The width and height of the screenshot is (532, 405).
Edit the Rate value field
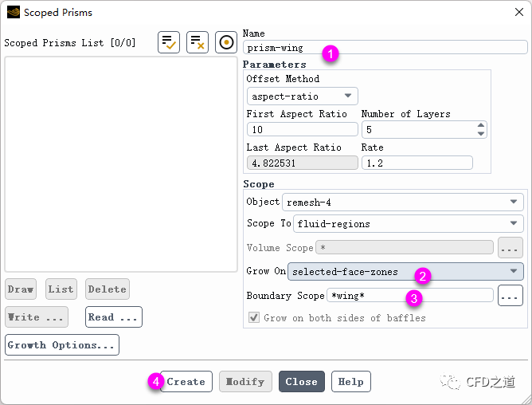coord(417,163)
